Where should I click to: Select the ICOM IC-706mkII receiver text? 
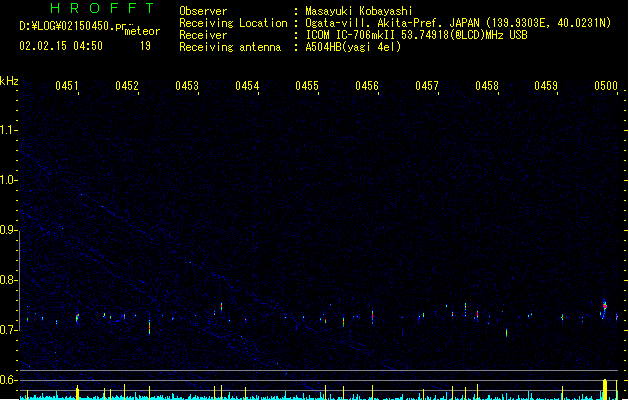[416, 35]
